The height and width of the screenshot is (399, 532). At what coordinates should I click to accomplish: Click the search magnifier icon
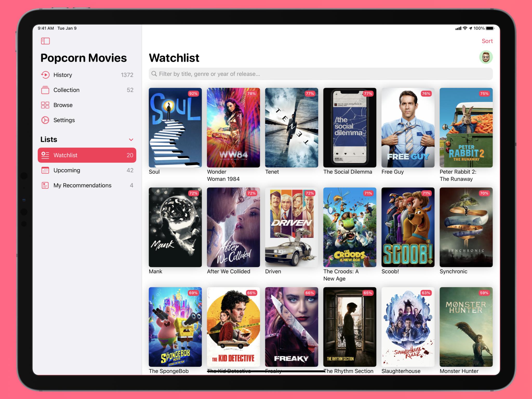tap(154, 74)
